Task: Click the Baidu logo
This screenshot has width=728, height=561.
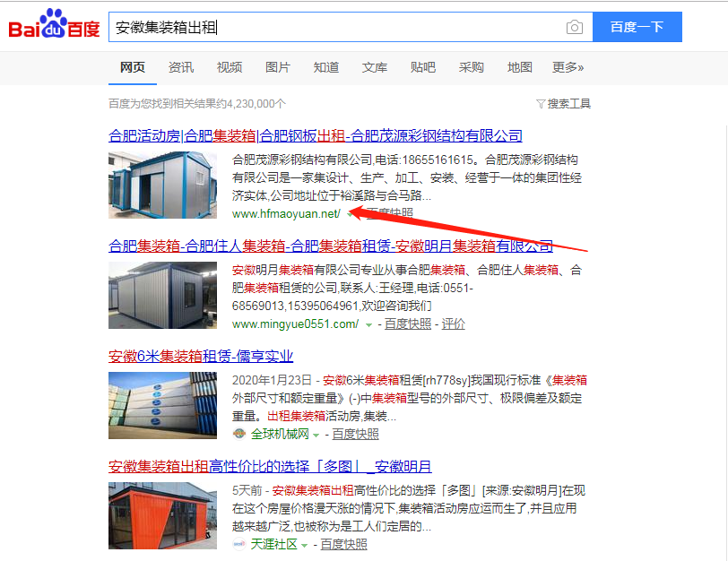Action: pyautogui.click(x=55, y=23)
